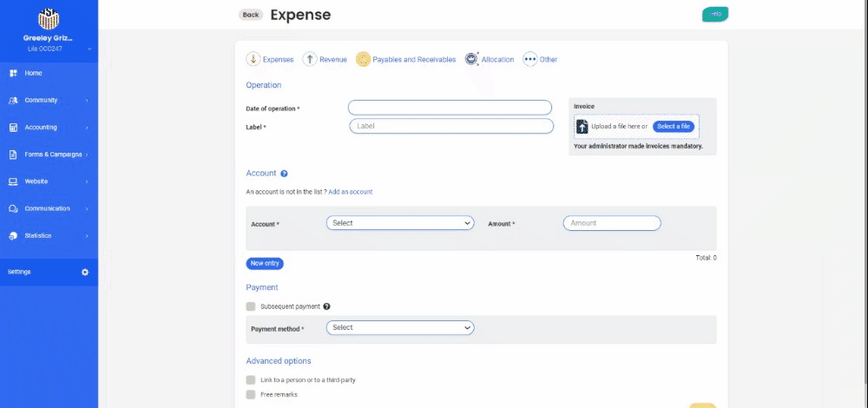The width and height of the screenshot is (868, 408).
Task: Click the Community people icon
Action: (14, 100)
